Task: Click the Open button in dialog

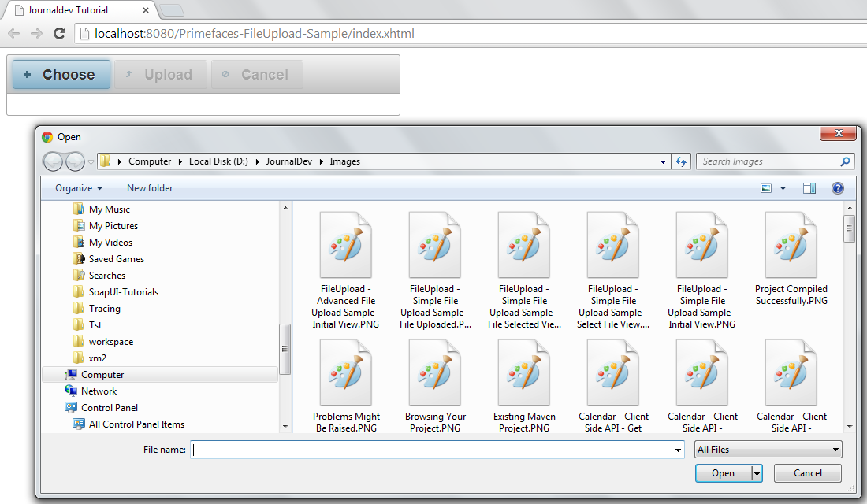Action: (x=724, y=473)
